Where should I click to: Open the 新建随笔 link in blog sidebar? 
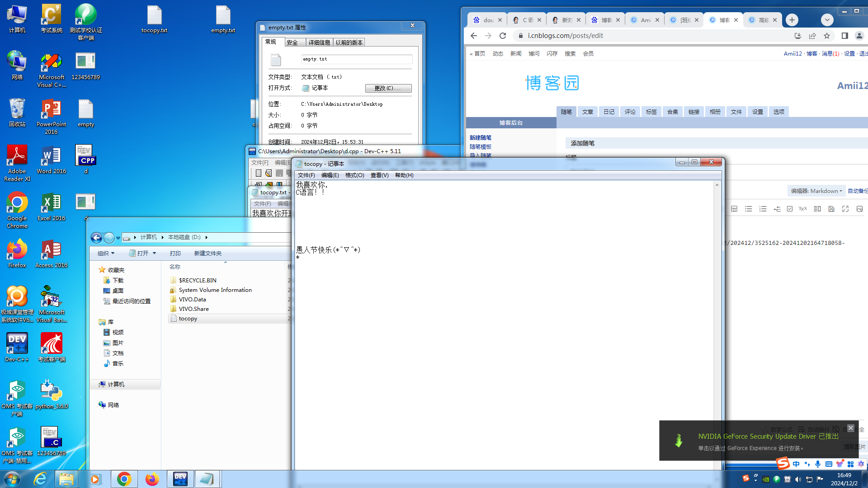480,138
